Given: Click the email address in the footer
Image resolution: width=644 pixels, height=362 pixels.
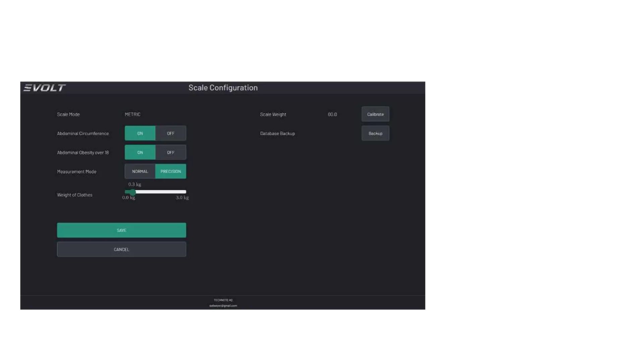Looking at the screenshot, I should click(x=223, y=306).
